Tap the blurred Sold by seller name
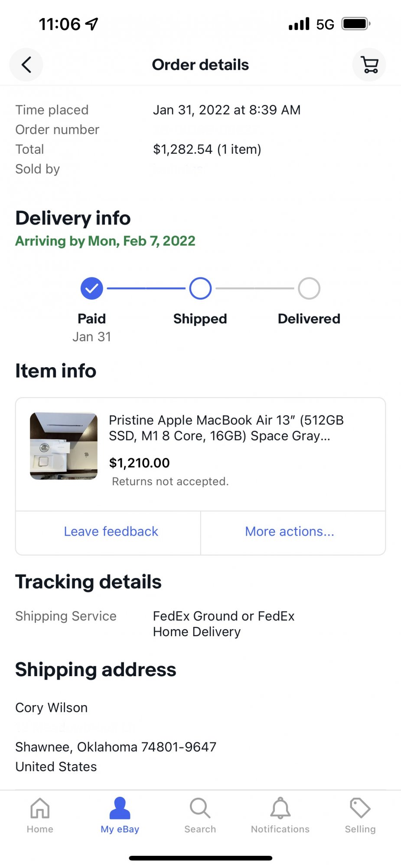 (x=179, y=169)
